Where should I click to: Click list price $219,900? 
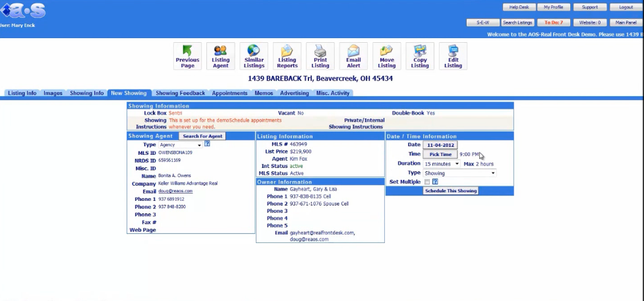300,152
